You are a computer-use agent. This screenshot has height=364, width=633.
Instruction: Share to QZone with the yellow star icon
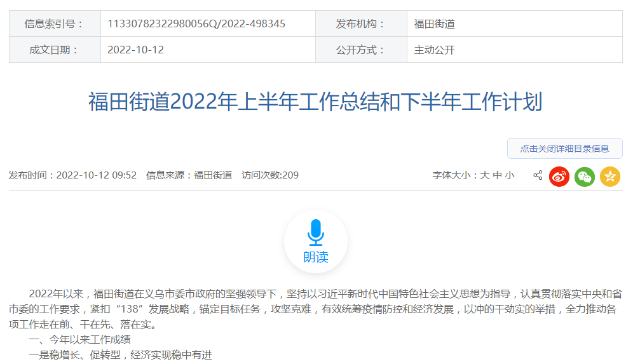(x=610, y=176)
